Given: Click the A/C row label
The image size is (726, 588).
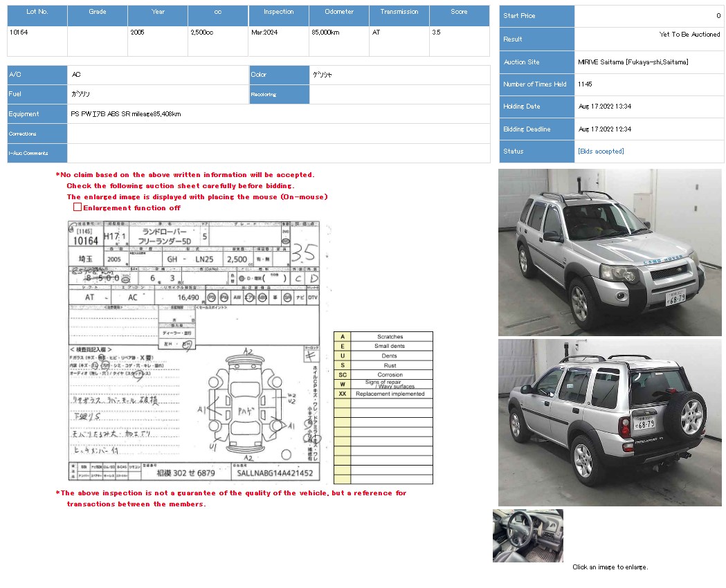Looking at the screenshot, I should point(37,75).
